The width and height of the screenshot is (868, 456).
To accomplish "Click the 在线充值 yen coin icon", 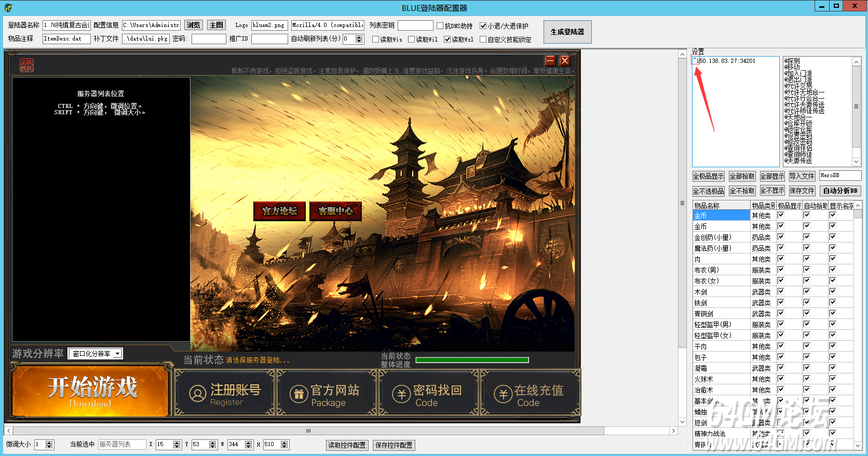I will click(503, 394).
